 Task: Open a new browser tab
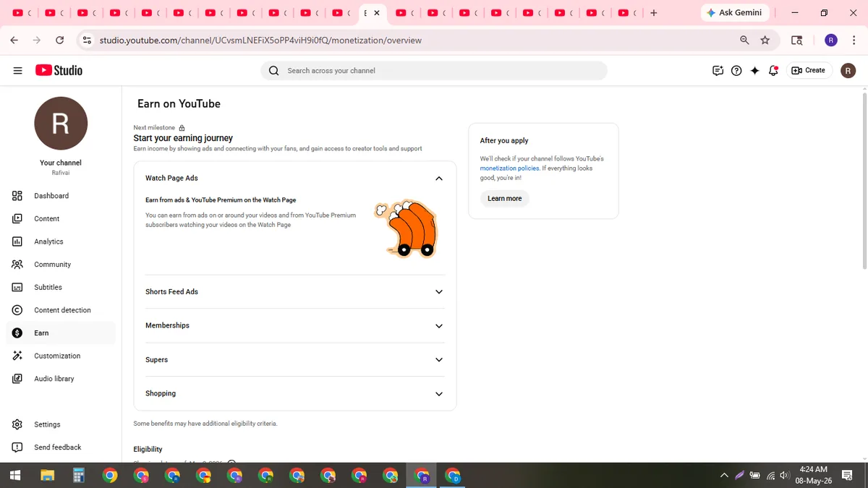pos(654,13)
